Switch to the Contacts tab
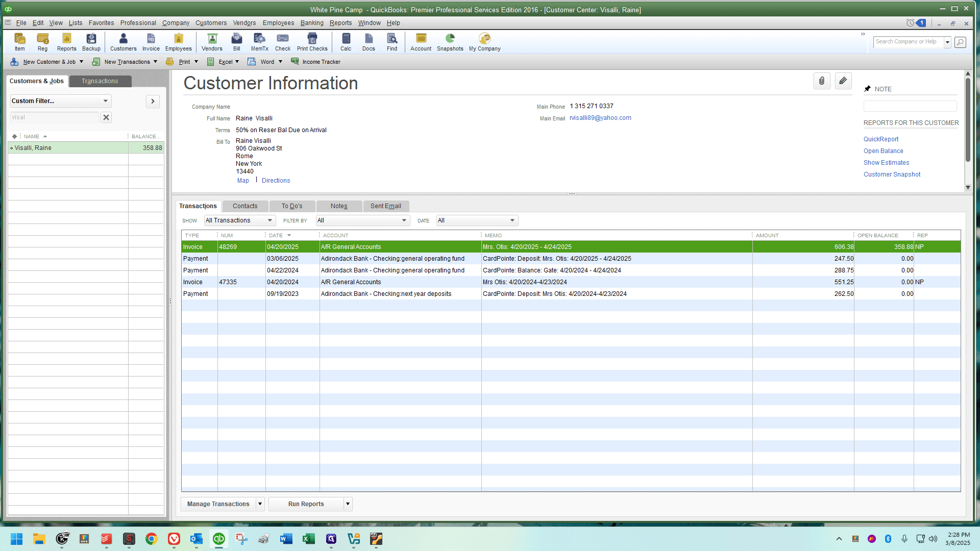The image size is (980, 551). coord(245,206)
